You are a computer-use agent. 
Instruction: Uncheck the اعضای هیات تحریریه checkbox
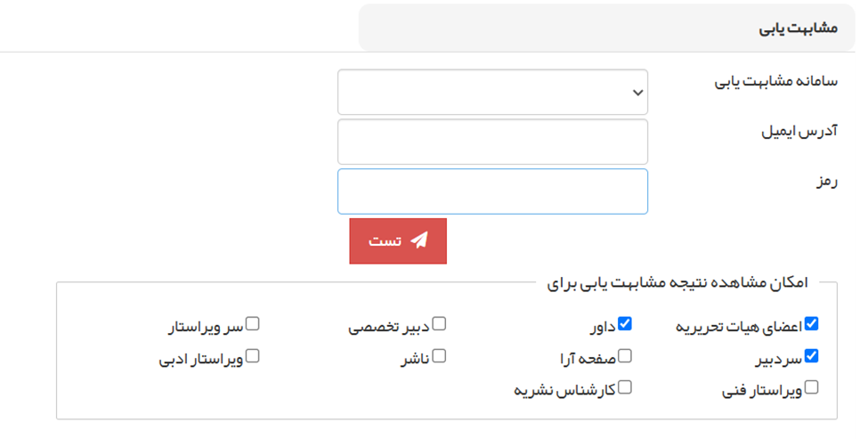pyautogui.click(x=811, y=324)
